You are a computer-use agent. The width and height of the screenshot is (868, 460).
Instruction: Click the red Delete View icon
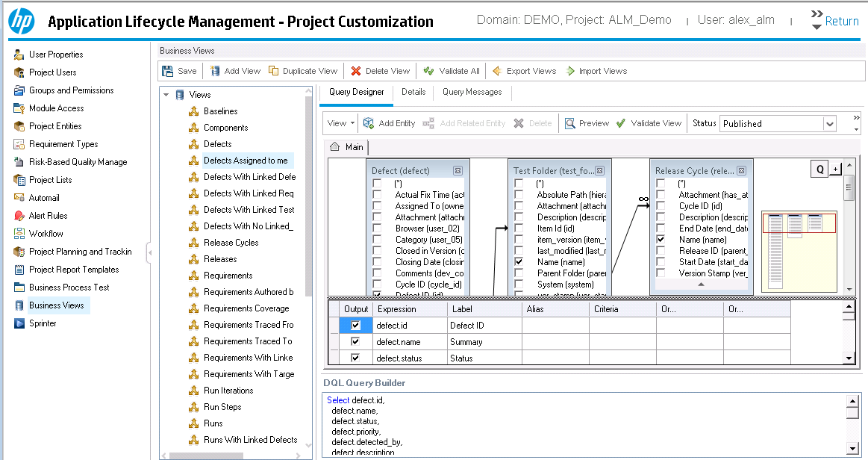pos(356,71)
